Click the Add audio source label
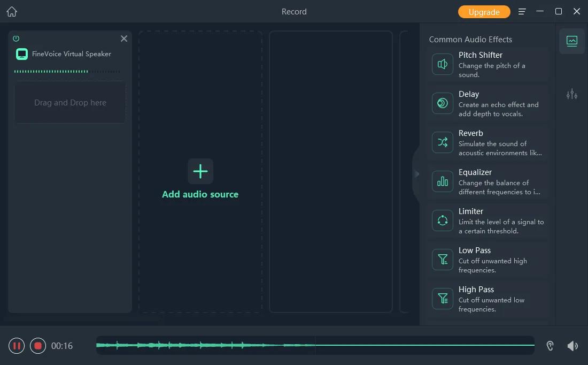The width and height of the screenshot is (588, 365). pos(200,194)
